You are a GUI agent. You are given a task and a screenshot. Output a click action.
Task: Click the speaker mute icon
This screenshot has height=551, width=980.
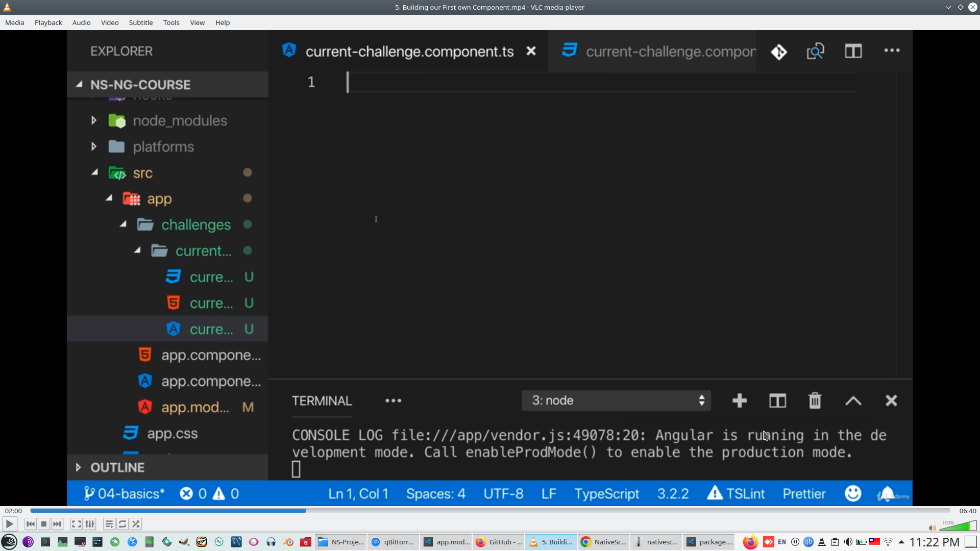932,528
